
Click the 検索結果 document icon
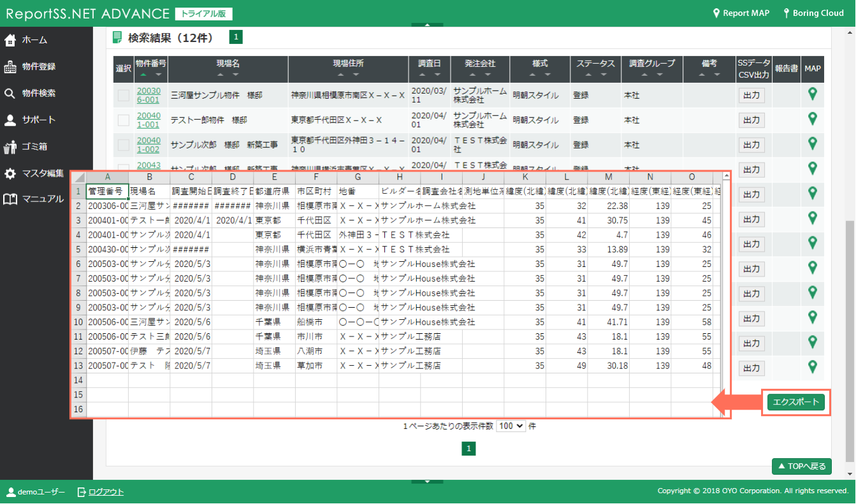click(x=117, y=38)
